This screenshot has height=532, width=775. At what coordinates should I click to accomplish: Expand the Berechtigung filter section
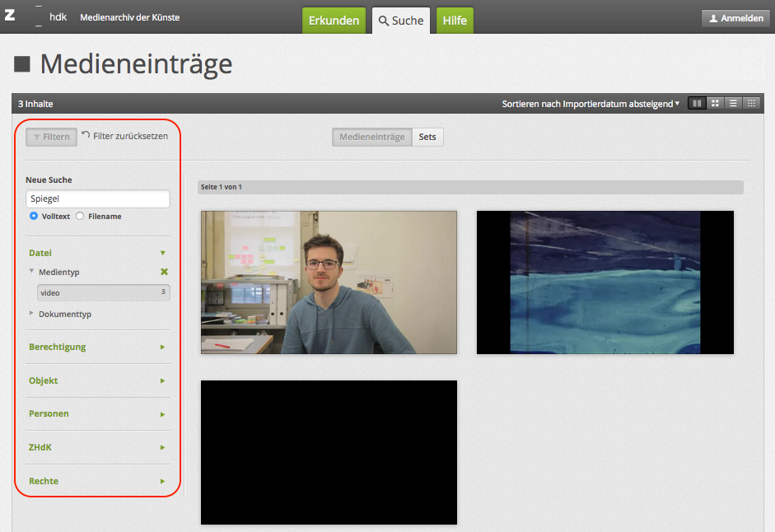click(97, 348)
